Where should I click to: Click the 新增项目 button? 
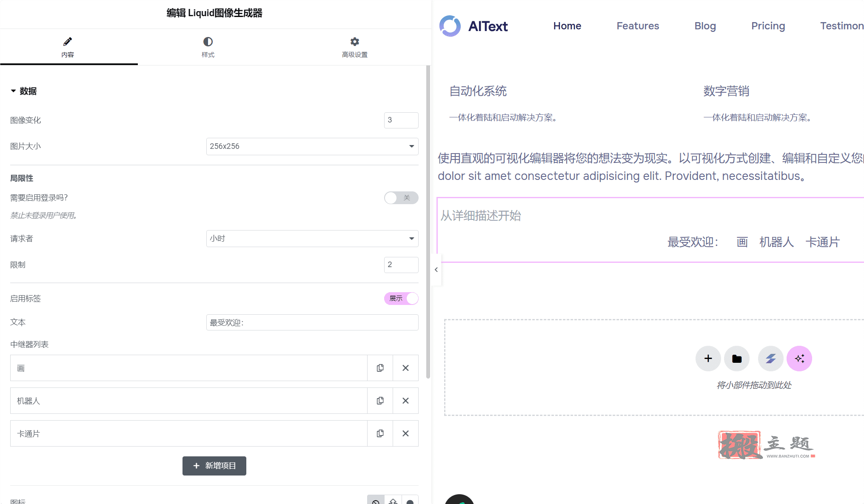tap(214, 466)
